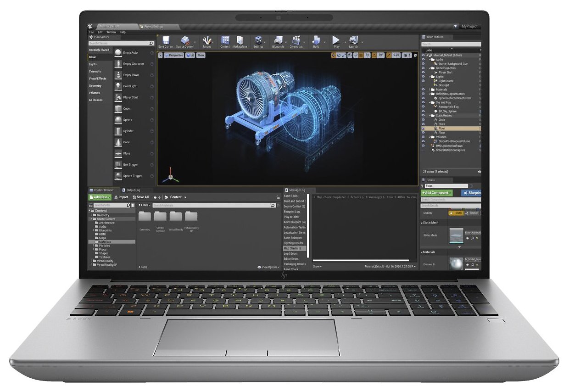The height and width of the screenshot is (392, 569).
Task: Click the Import button
Action: 121,197
